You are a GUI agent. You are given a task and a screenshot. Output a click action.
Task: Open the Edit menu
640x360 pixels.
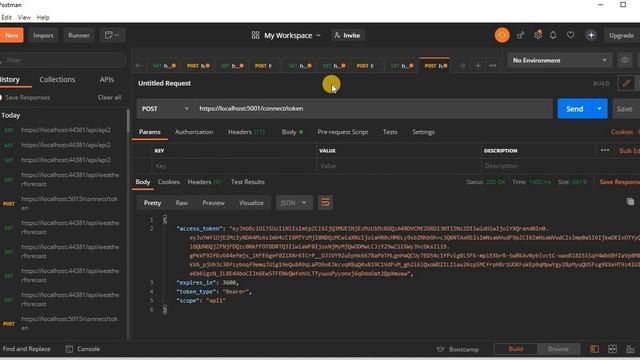tap(6, 18)
